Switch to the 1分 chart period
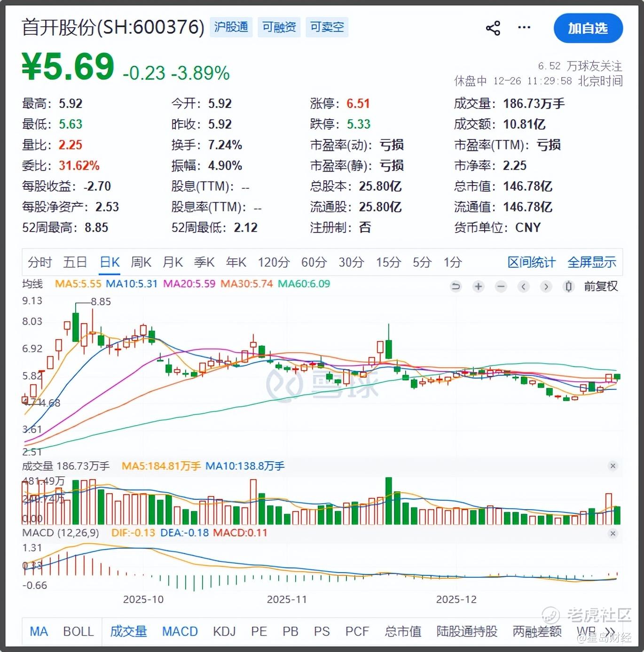Image resolution: width=644 pixels, height=652 pixels. (x=453, y=262)
